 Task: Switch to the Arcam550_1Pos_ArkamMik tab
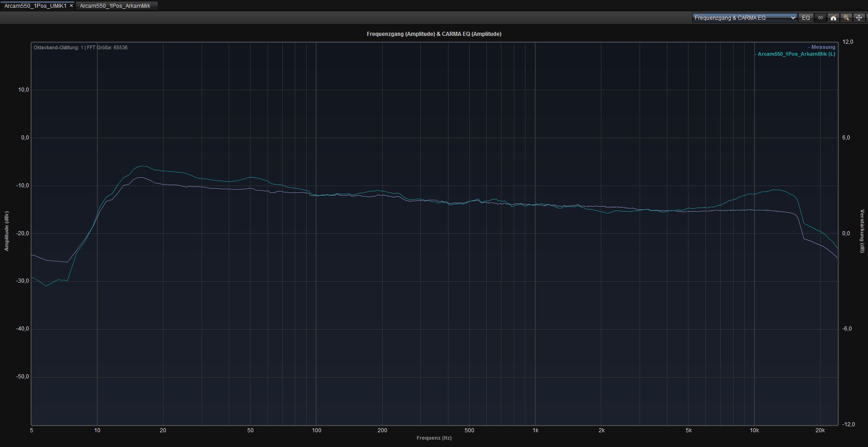click(115, 6)
